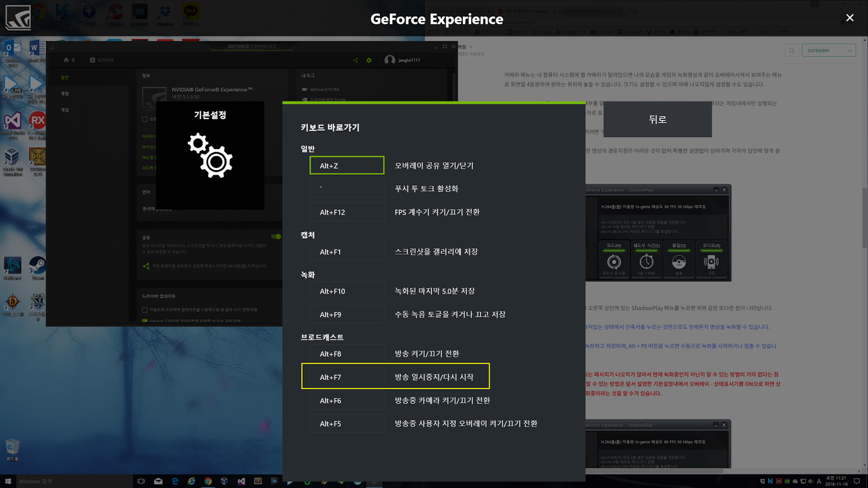Change the Alt+F8 broadcast toggle hotkey
The height and width of the screenshot is (488, 868).
click(347, 354)
